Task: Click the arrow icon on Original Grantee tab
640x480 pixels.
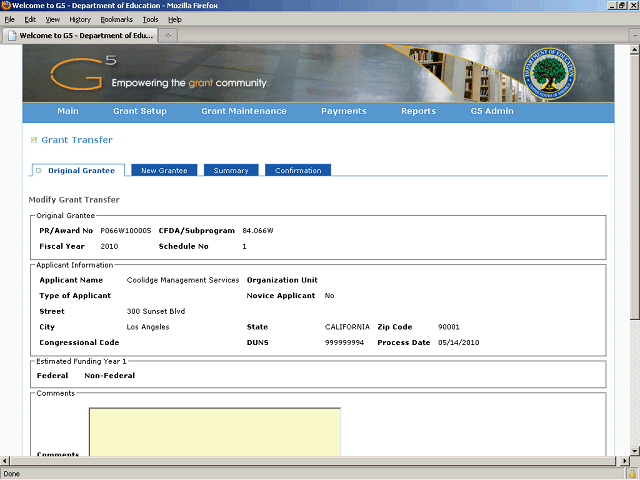Action: [39, 171]
